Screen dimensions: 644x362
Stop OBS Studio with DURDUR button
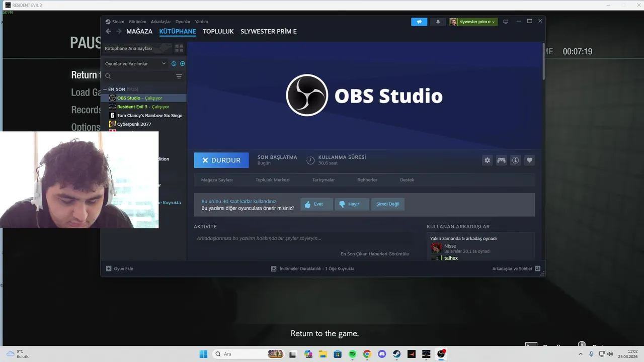coord(221,160)
